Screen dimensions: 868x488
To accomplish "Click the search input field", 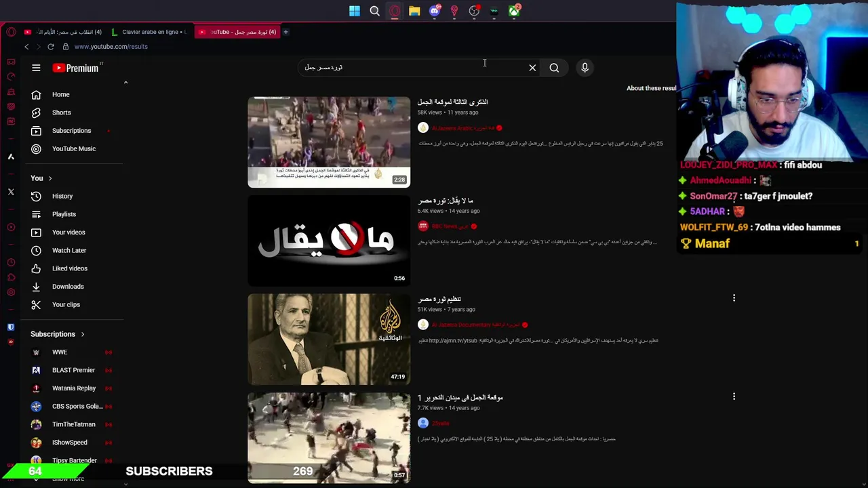I will 414,68.
